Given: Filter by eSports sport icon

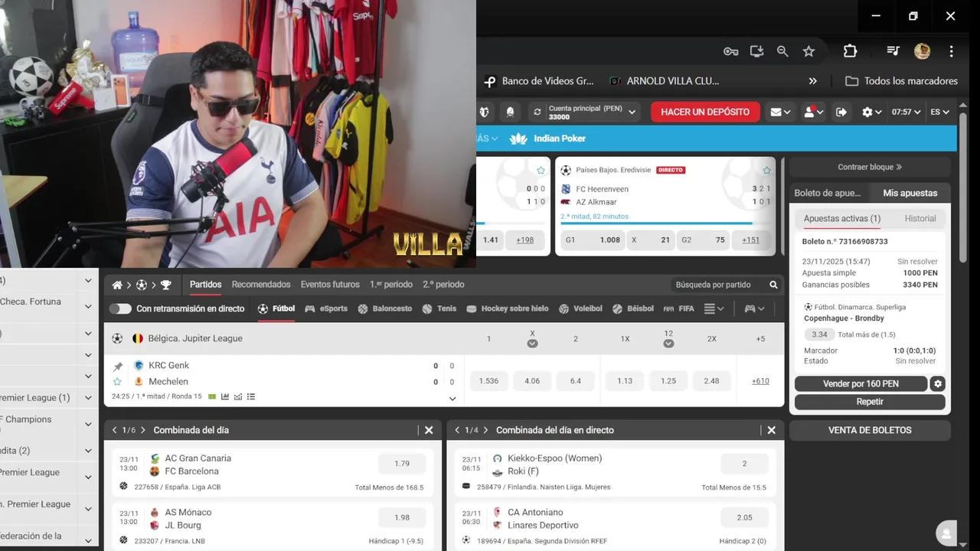Looking at the screenshot, I should (326, 309).
